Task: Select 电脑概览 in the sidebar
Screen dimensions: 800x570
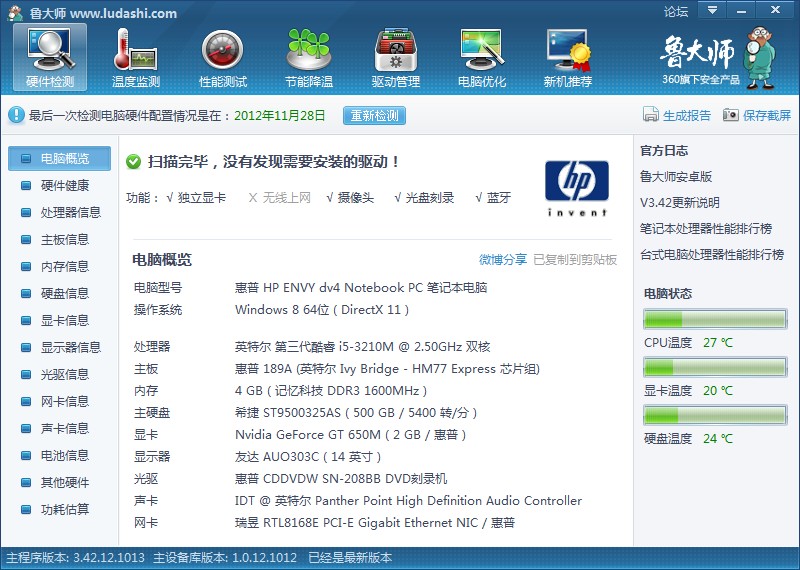Action: point(59,158)
